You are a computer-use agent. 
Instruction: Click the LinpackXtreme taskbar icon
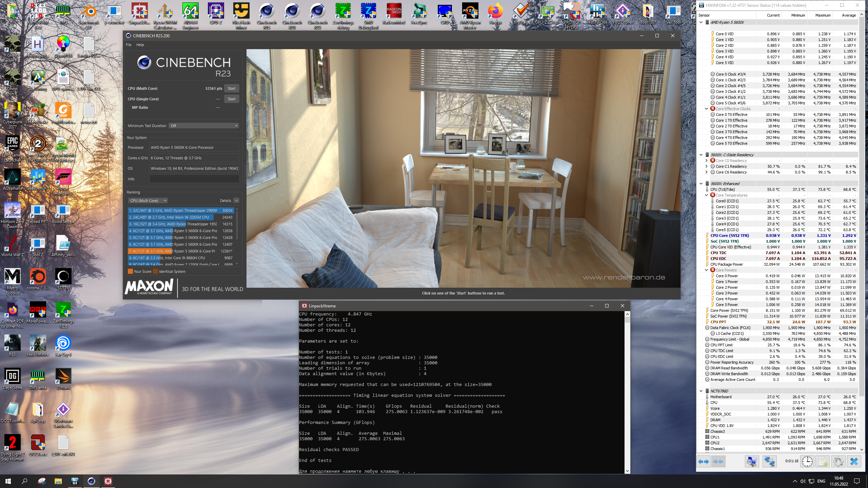pos(108,481)
